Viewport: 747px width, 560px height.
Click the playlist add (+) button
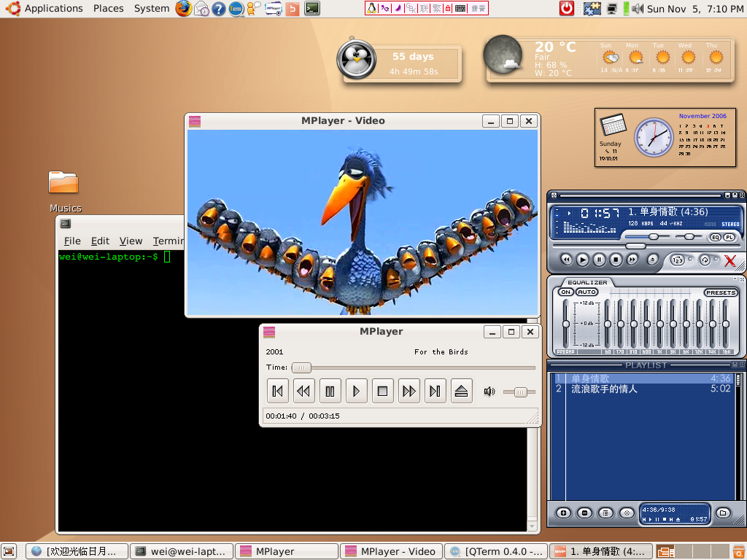[564, 513]
